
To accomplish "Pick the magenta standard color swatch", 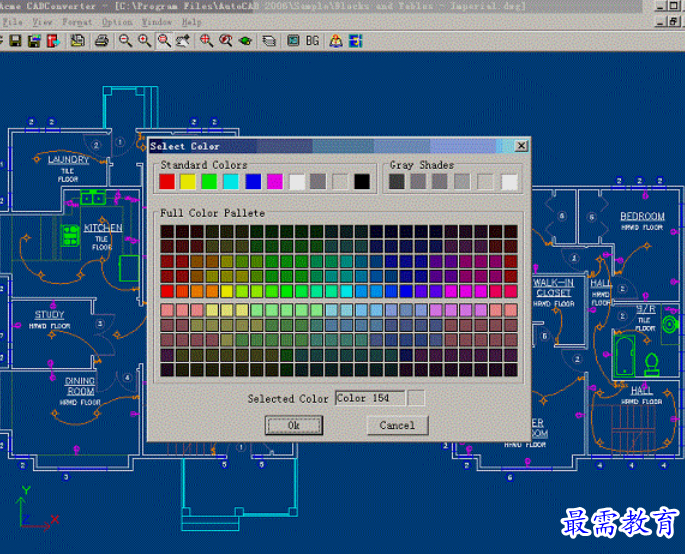I will [x=275, y=182].
